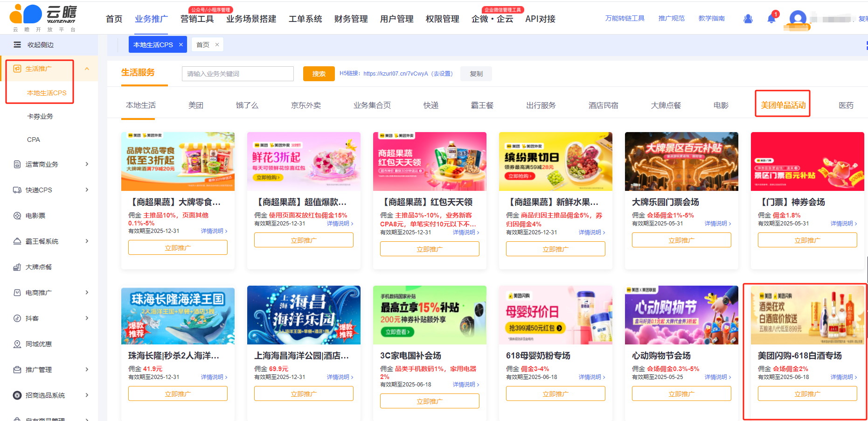The width and height of the screenshot is (868, 421).
Task: Open 财务管理 top menu
Action: click(x=351, y=19)
